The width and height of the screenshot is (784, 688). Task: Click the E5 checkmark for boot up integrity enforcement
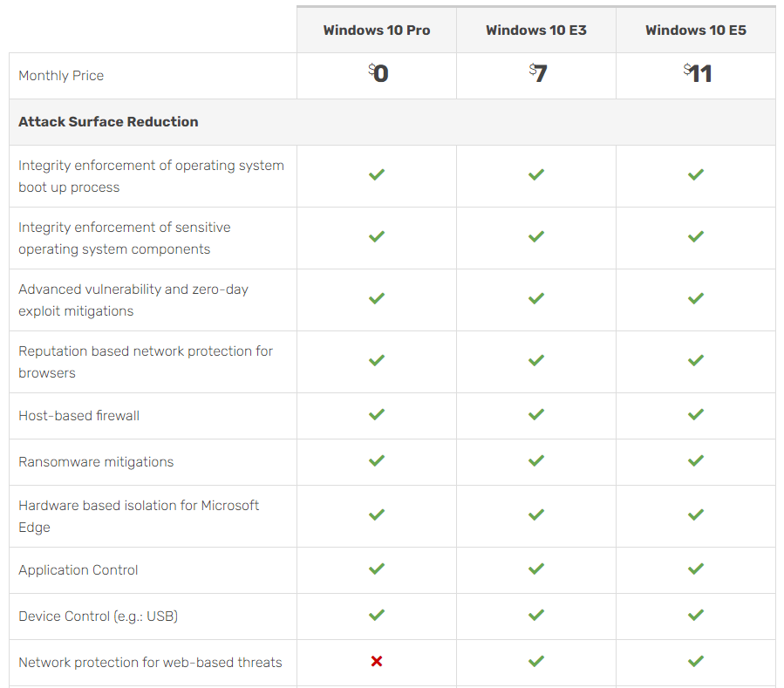click(695, 175)
